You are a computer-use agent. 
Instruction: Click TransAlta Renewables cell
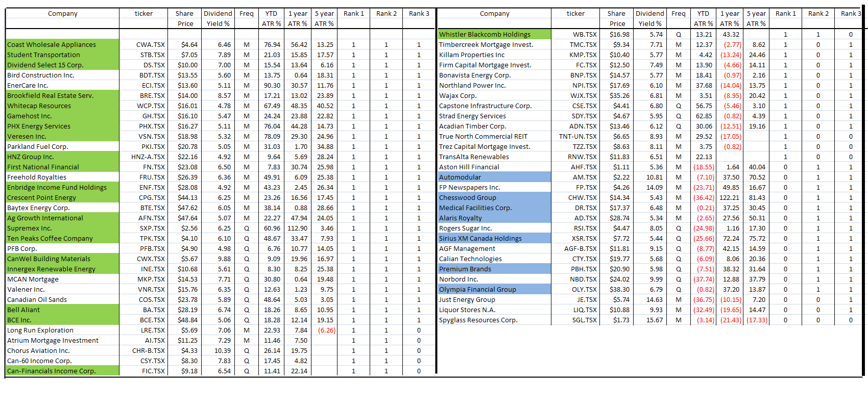(x=494, y=157)
